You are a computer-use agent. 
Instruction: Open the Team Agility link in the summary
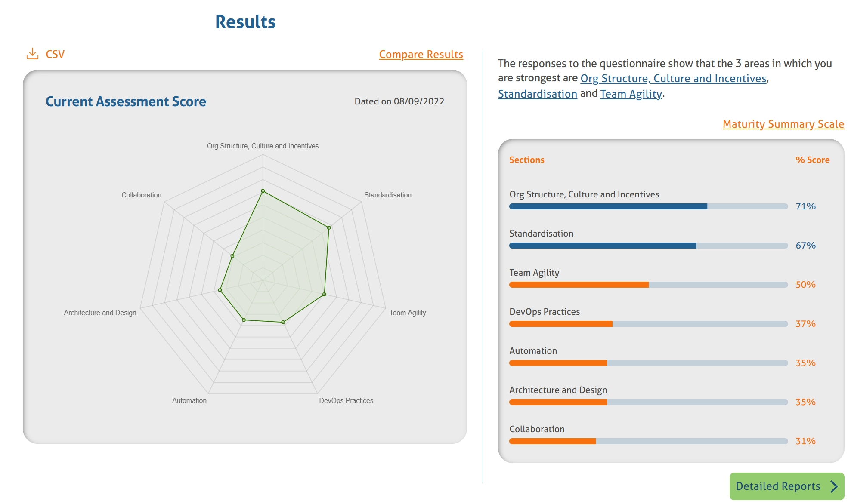(x=631, y=94)
